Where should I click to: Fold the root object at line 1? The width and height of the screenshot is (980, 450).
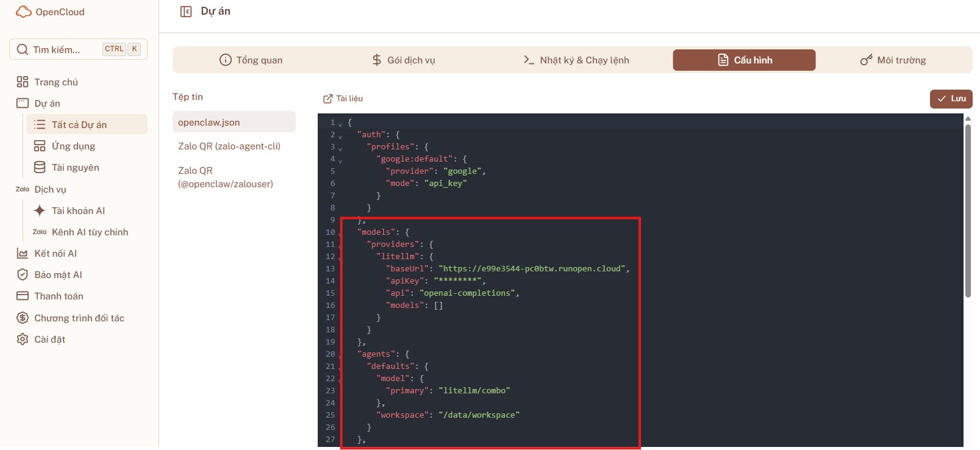[340, 124]
